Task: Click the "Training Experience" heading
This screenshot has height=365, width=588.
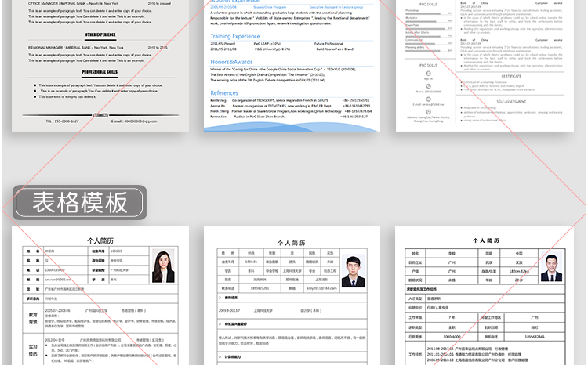Action: tap(235, 36)
